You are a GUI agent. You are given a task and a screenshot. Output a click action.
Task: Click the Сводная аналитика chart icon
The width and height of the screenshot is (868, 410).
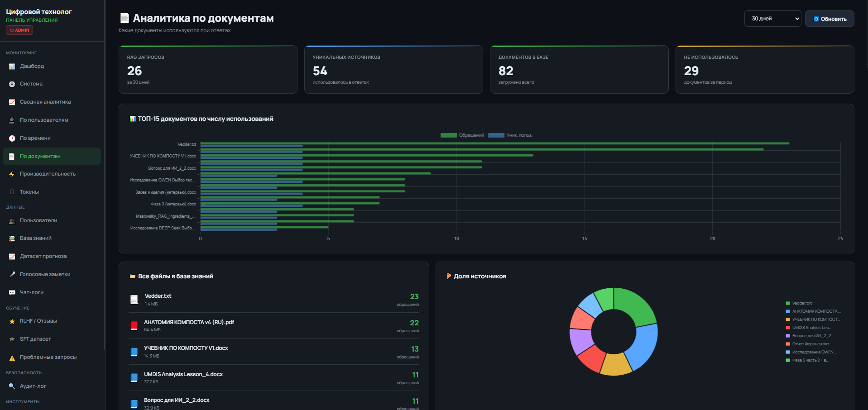point(12,102)
